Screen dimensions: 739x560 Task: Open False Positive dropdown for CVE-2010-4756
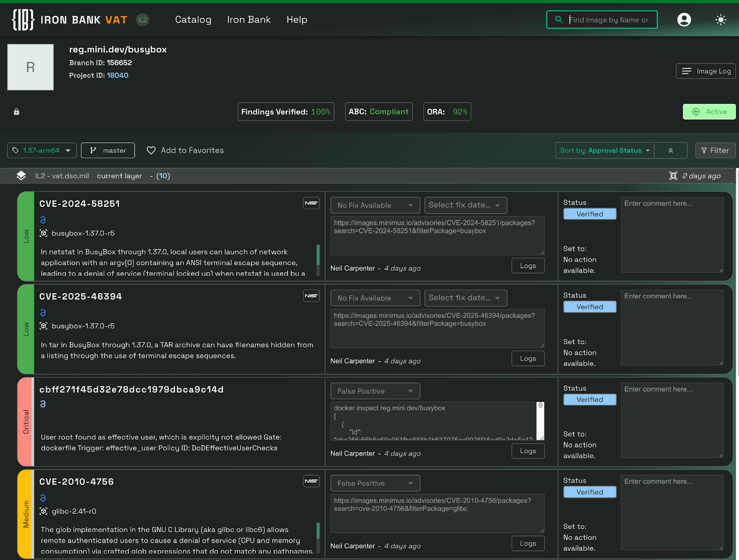pos(375,483)
